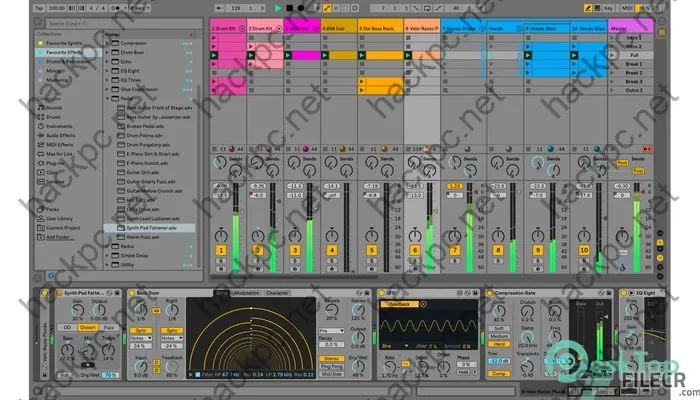This screenshot has height=400, width=700.
Task: Click the Record button in transport
Action: click(x=303, y=7)
